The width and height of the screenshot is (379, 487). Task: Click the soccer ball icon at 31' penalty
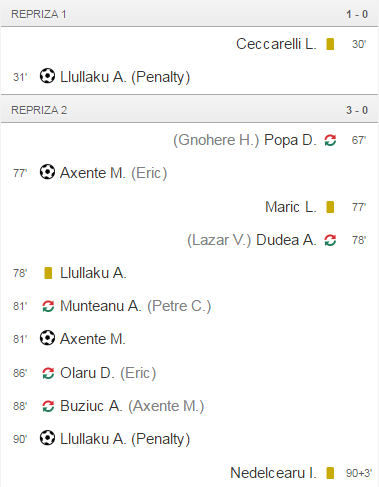(47, 76)
